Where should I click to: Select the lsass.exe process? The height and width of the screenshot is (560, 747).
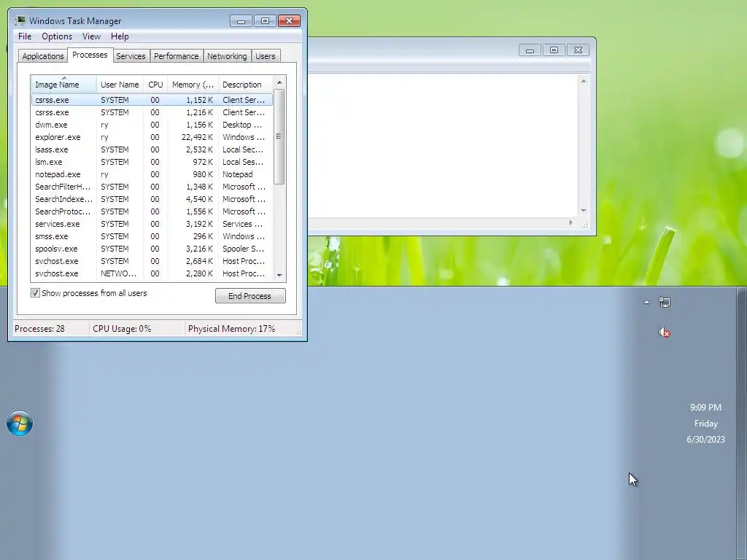coord(152,149)
